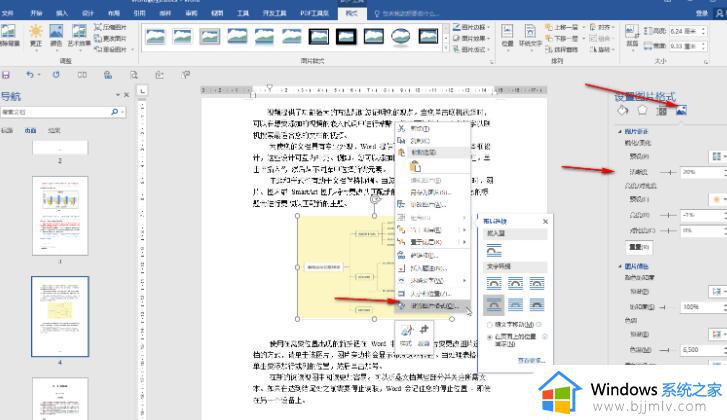Open the Bring Forward (上移一层) dropdown arrow
The width and height of the screenshot is (727, 420).
584,27
